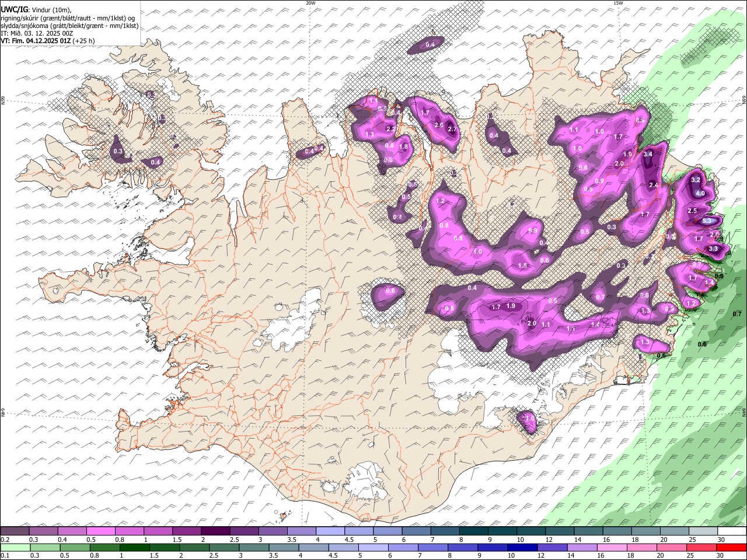Click the 'VT: Fim. 04.12.2025 01Z (+25 h)' line
This screenshot has height=560, width=747.
pos(48,41)
